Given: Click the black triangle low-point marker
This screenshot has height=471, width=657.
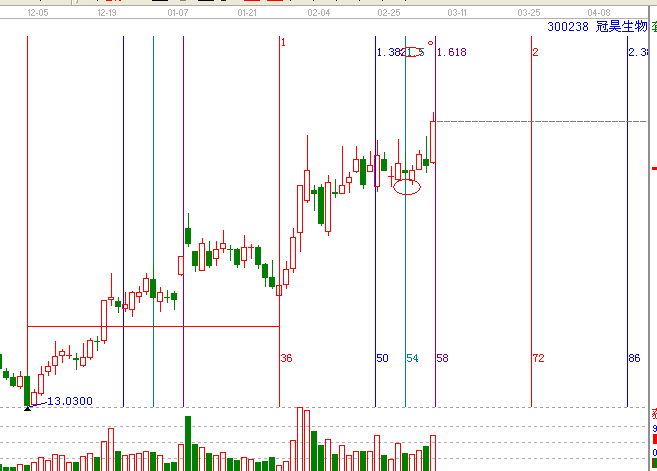Looking at the screenshot, I should click(x=27, y=408).
